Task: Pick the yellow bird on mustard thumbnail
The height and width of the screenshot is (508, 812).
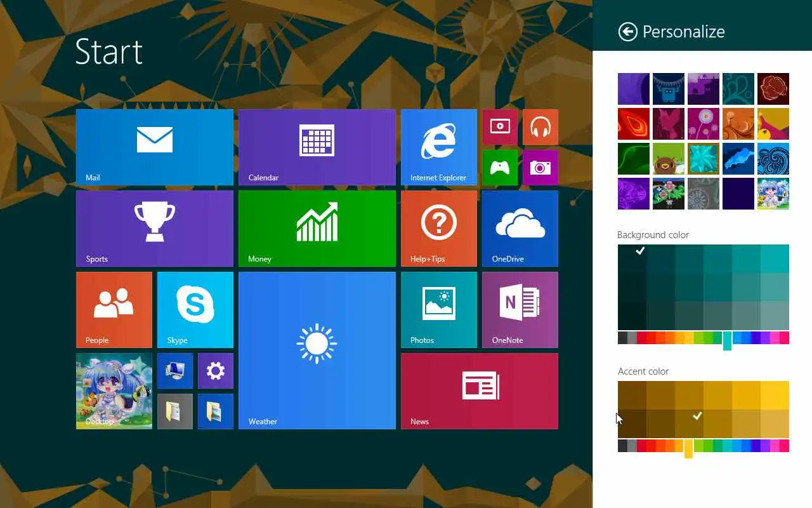Action: (773, 124)
